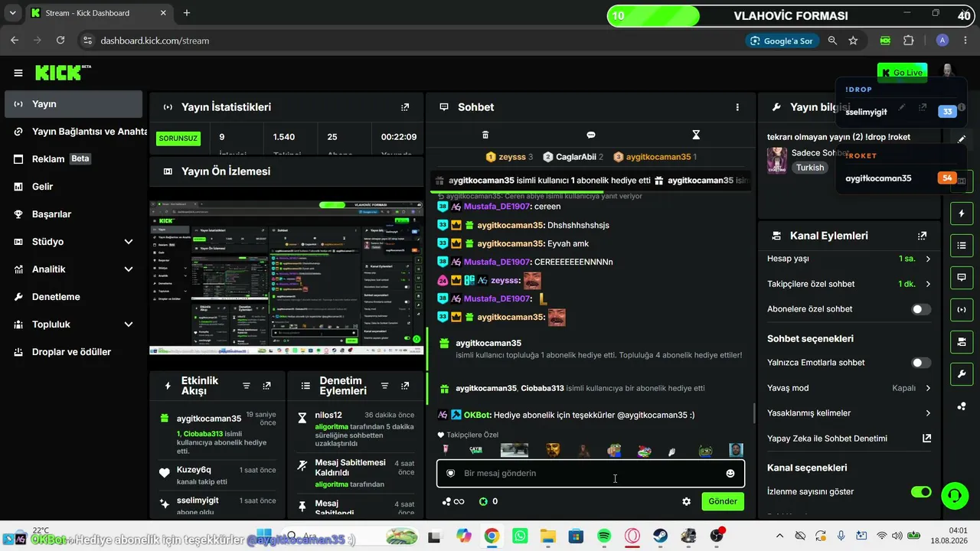Show hidden system tray icons
Viewport: 980px width, 551px height.
click(x=780, y=536)
